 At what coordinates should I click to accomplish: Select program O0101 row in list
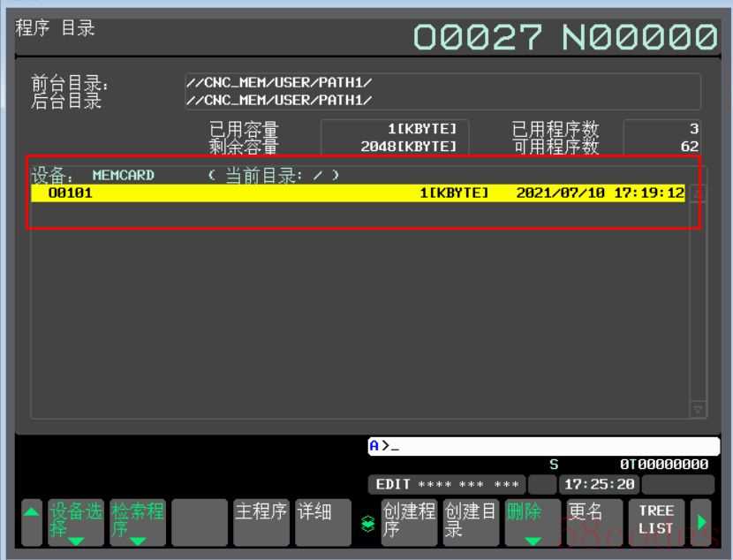click(x=358, y=193)
